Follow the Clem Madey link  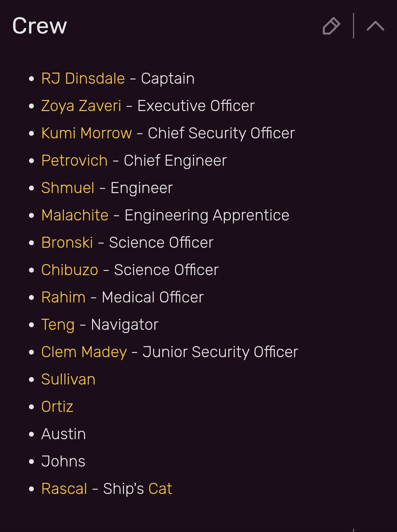(x=84, y=352)
